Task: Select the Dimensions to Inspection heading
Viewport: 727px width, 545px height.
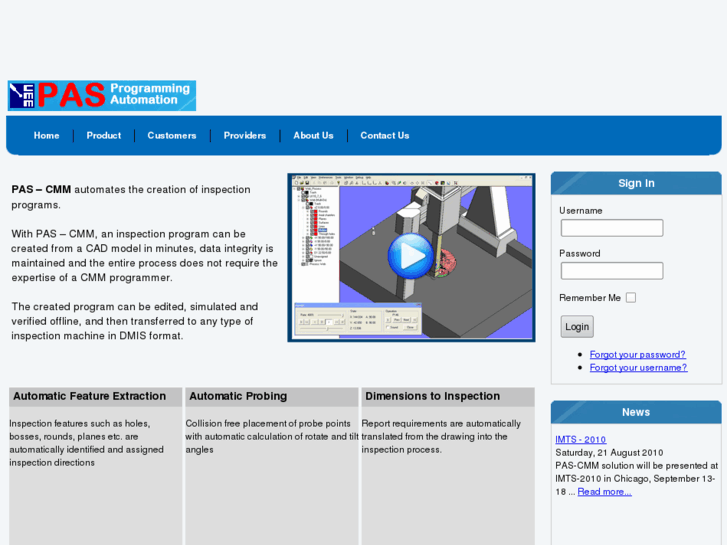Action: click(433, 396)
